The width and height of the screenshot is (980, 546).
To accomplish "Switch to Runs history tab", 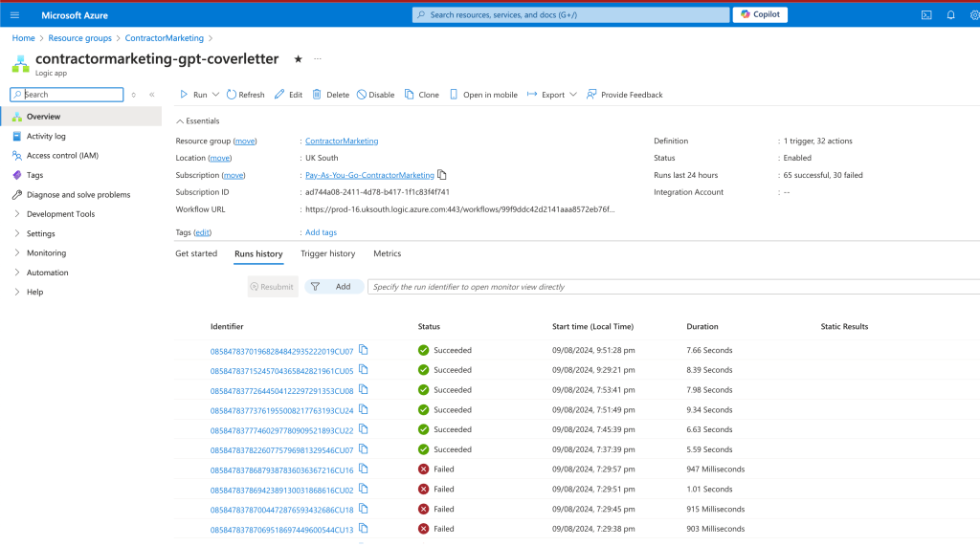I will (258, 253).
